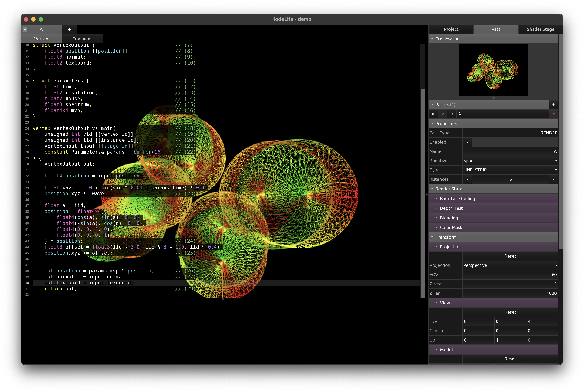Open the Type LINE_STRIP dropdown
Image resolution: width=584 pixels, height=392 pixels.
[510, 170]
